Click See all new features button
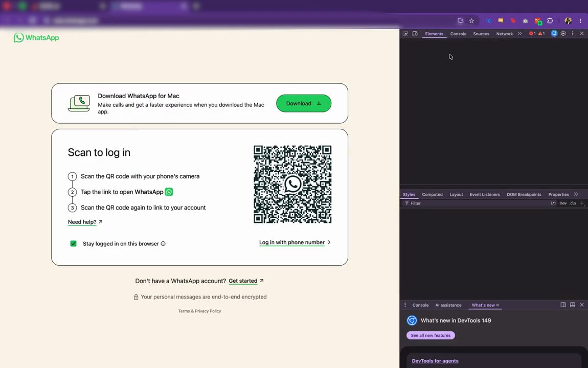 coord(431,335)
